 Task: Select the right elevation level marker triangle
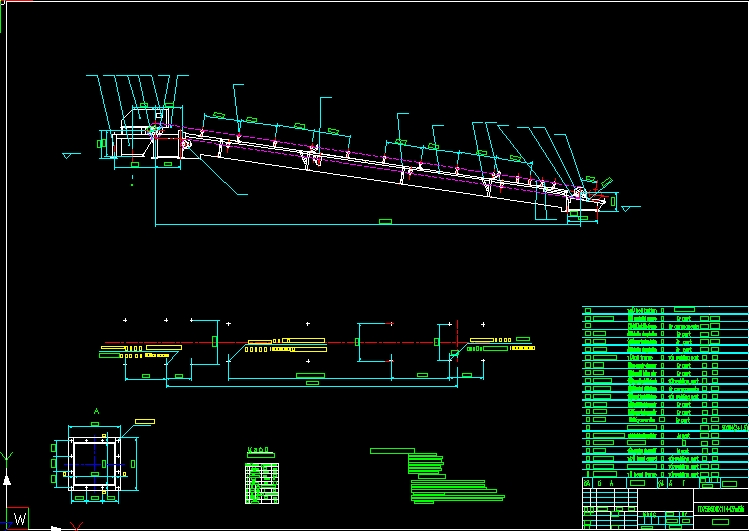click(626, 209)
